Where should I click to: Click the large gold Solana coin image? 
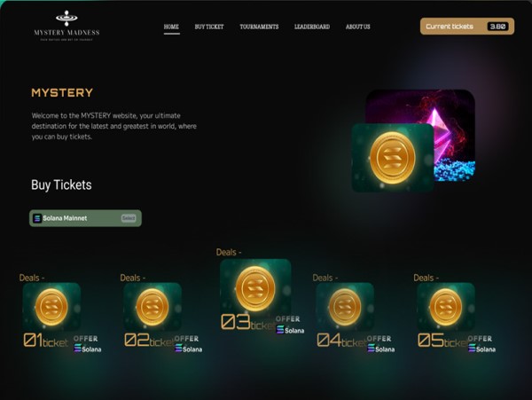(x=393, y=158)
